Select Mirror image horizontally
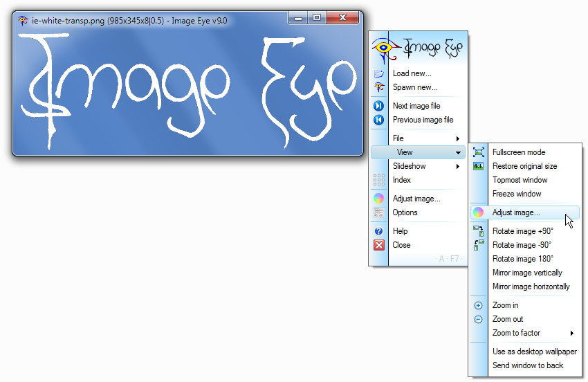 [531, 286]
